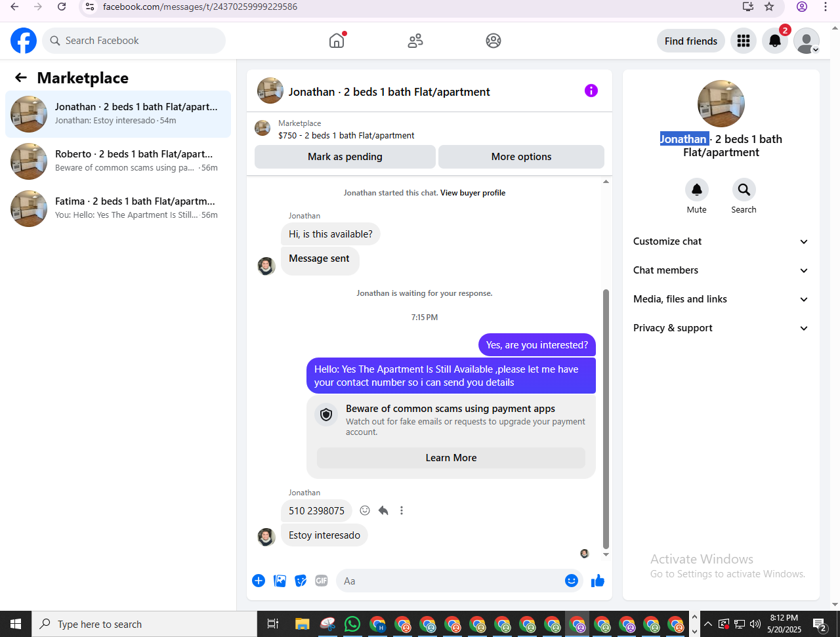Open the Facebook menu grid icon
The image size is (840, 637).
coord(744,41)
